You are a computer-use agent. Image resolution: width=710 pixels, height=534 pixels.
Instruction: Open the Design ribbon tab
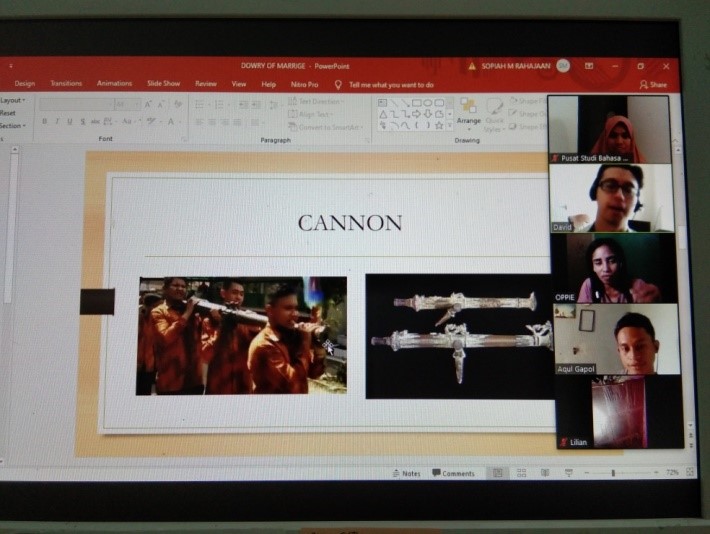click(x=24, y=84)
